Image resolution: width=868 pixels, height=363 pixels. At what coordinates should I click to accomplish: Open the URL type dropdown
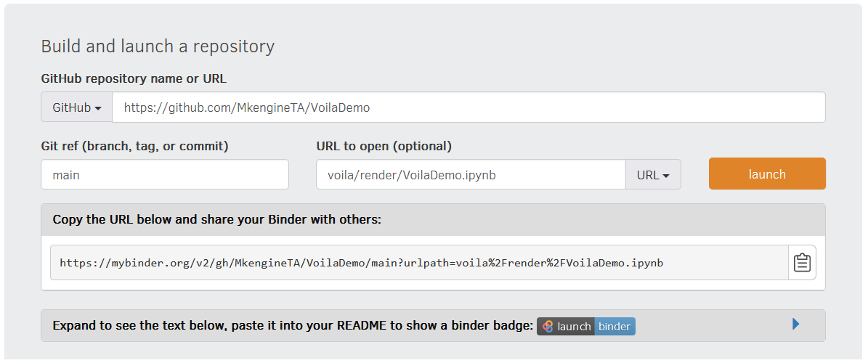click(x=653, y=174)
